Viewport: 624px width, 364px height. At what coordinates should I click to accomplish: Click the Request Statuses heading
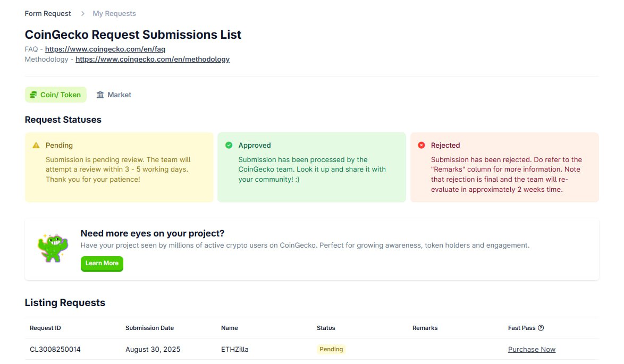click(x=63, y=120)
